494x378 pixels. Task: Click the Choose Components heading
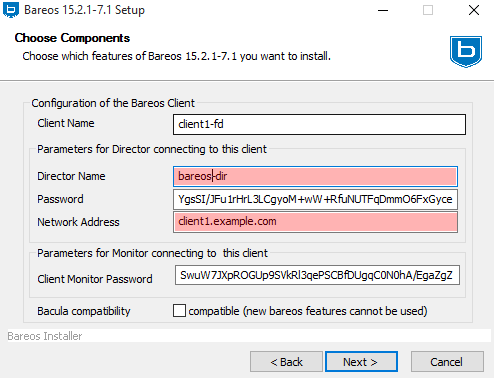tap(72, 38)
